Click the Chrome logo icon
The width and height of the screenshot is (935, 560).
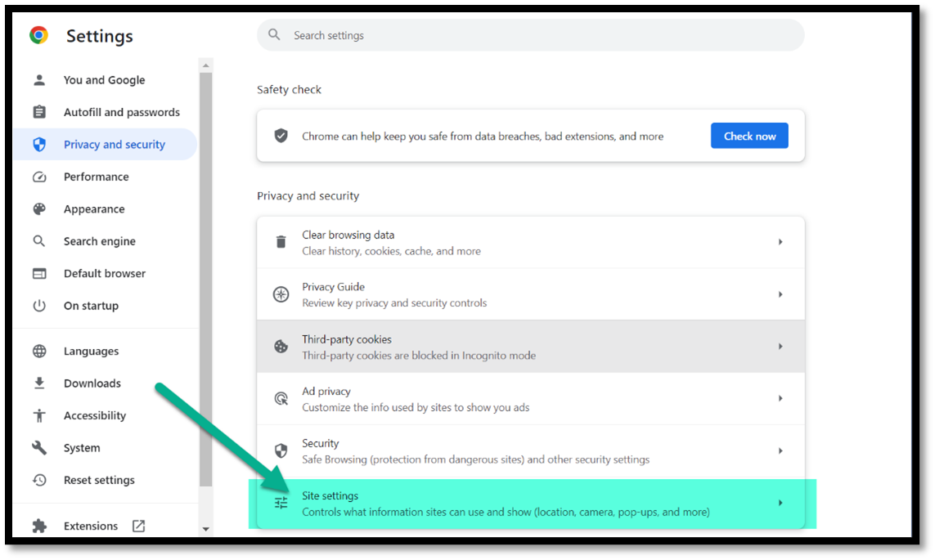pos(38,35)
